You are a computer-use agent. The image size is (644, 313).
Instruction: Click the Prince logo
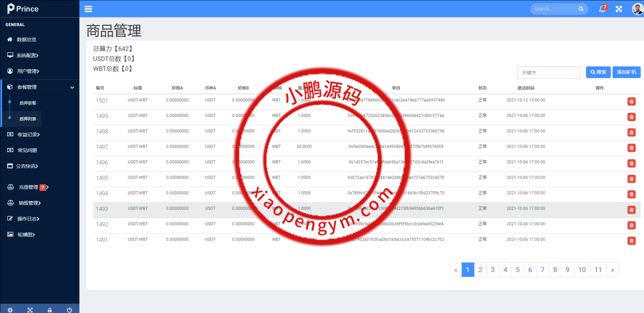tap(23, 9)
